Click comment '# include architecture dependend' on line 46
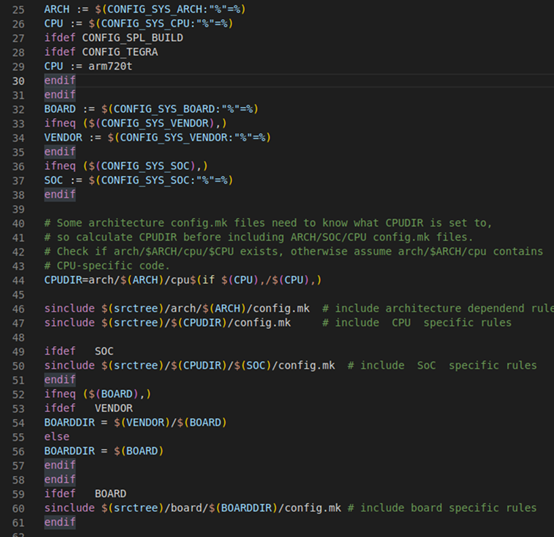Viewport: 554px width, 537px height. pyautogui.click(x=424, y=308)
